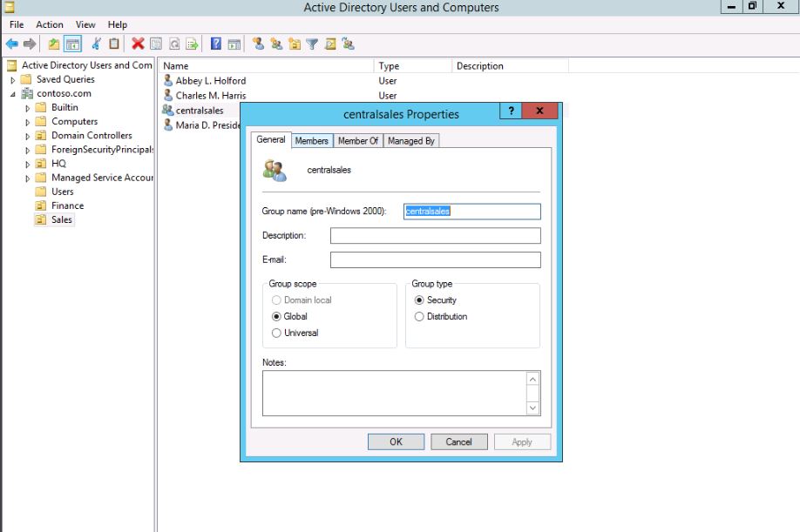
Task: Open filter options with the funnel icon
Action: 312,44
